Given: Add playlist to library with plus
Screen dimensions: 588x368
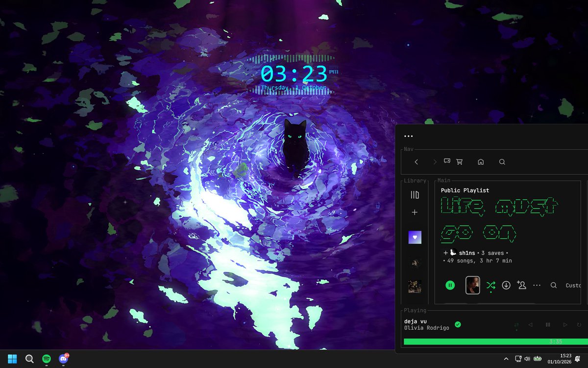Looking at the screenshot, I should [445, 253].
